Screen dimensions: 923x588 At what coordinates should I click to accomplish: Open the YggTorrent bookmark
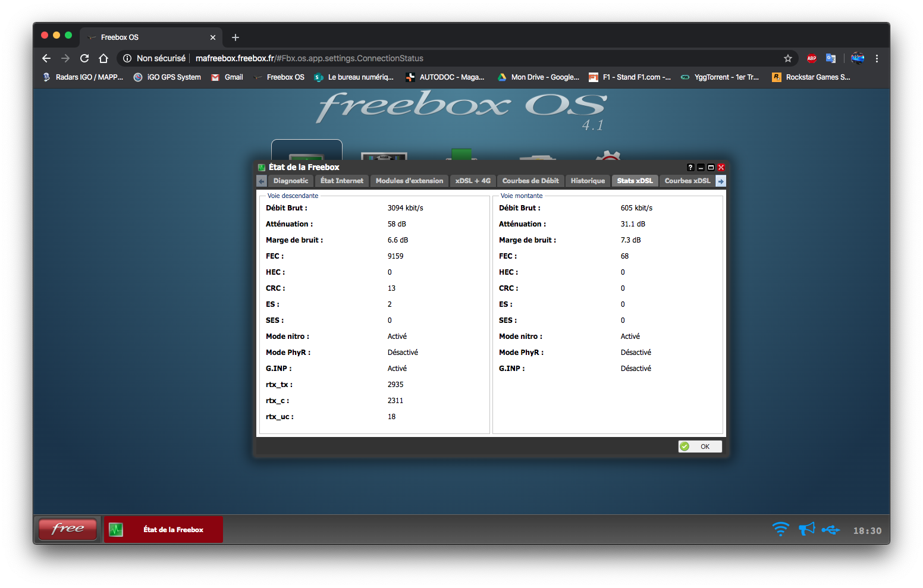720,77
